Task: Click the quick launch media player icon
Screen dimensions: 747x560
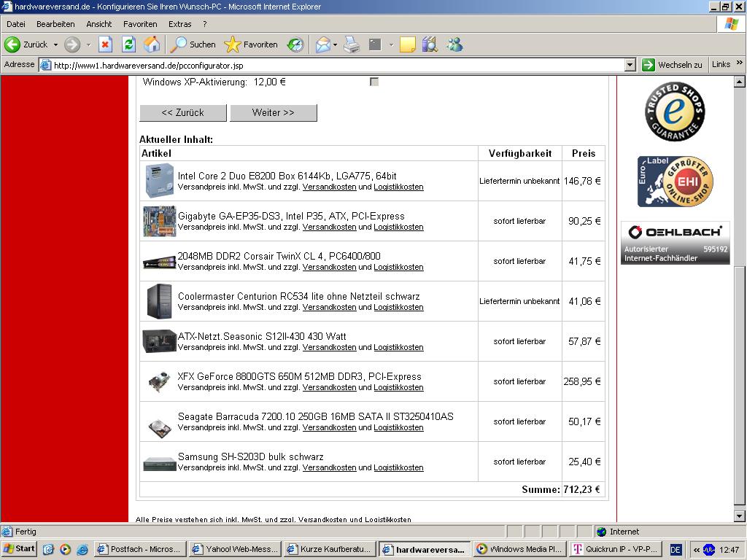Action: point(65,549)
